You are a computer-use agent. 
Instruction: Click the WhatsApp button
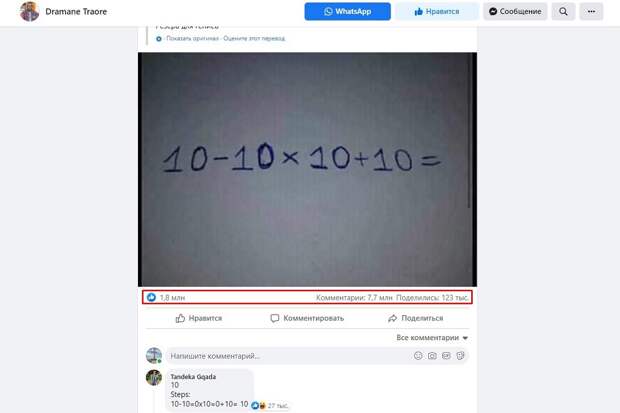[348, 11]
